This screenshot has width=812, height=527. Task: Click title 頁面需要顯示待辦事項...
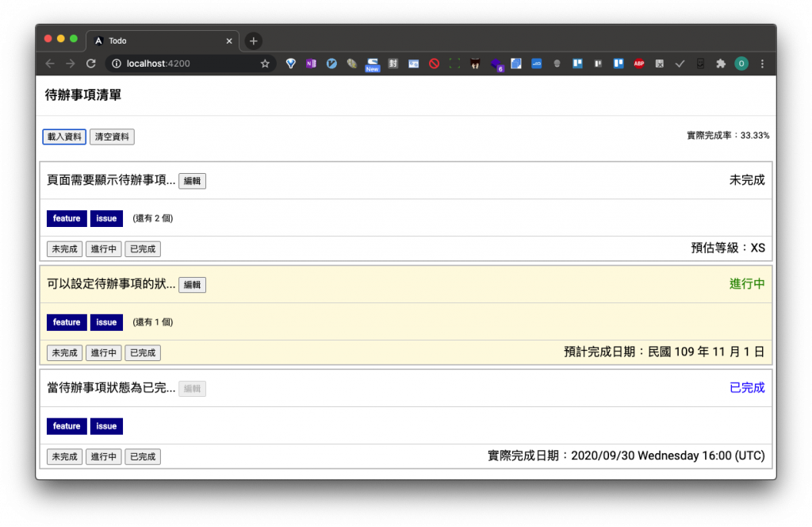tap(111, 180)
